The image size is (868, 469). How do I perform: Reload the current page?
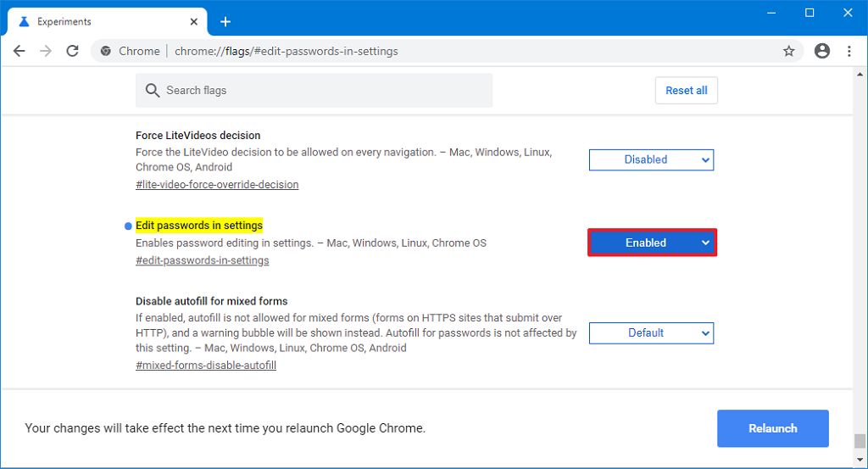point(73,51)
